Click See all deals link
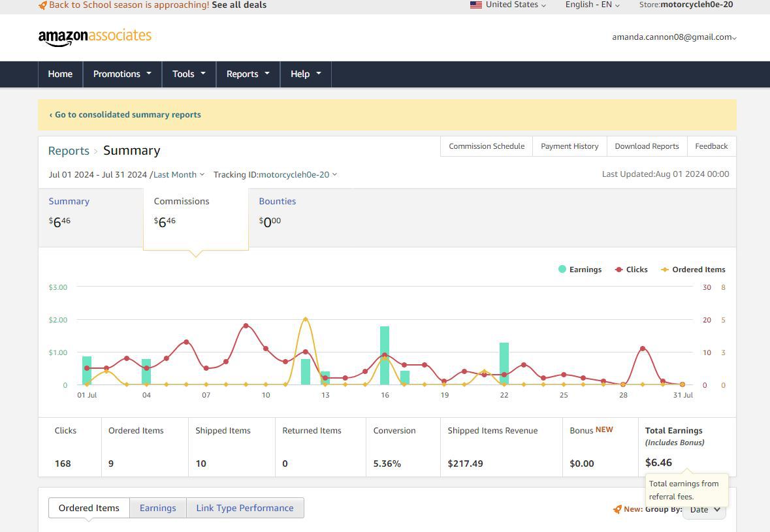Image resolution: width=770 pixels, height=532 pixels. (239, 5)
